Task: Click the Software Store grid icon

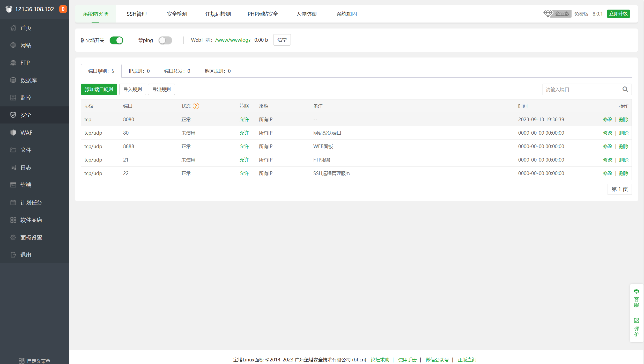Action: click(13, 220)
